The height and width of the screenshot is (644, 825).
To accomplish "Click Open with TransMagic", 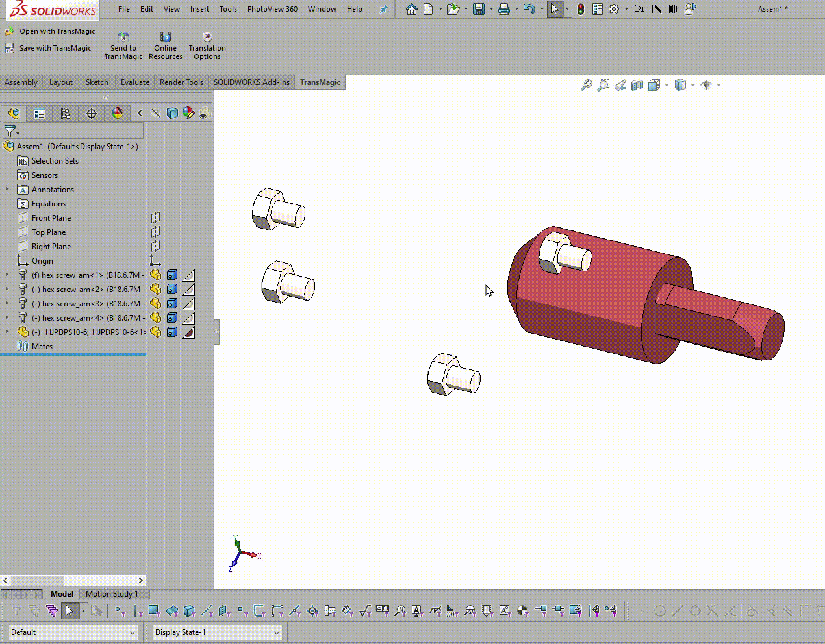I will pos(50,31).
